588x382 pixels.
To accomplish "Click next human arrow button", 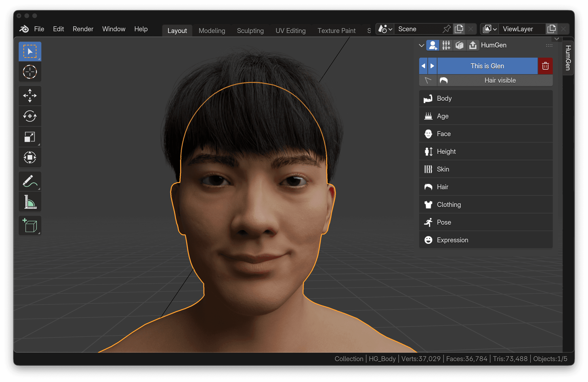I will click(432, 66).
